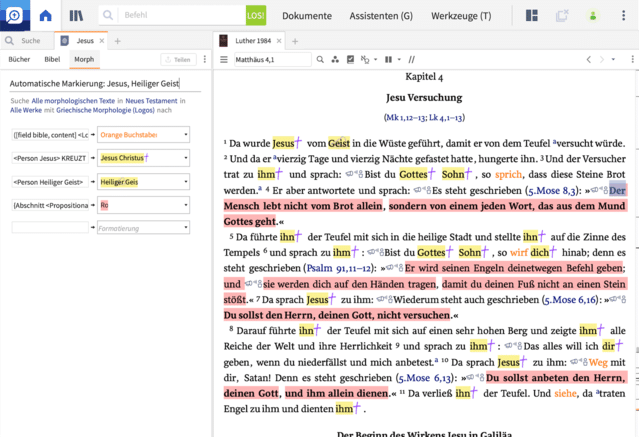Click the green LOS! button
The height and width of the screenshot is (437, 639).
pyautogui.click(x=256, y=15)
